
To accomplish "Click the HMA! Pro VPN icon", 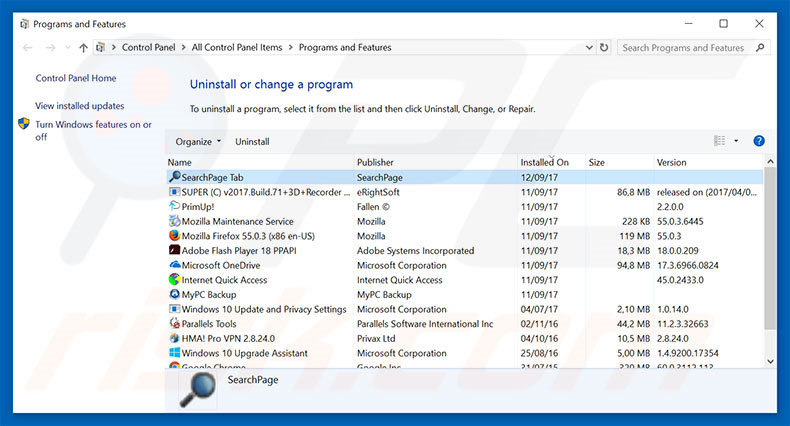I will pyautogui.click(x=174, y=338).
